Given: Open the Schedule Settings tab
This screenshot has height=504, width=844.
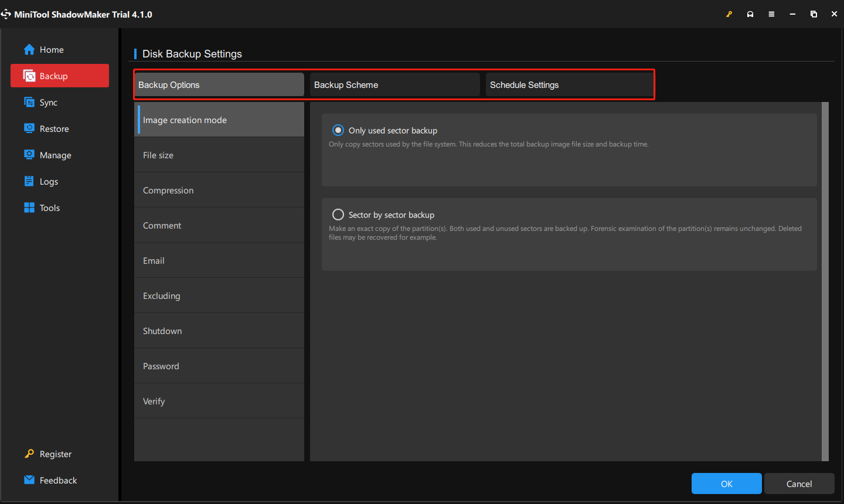Looking at the screenshot, I should coord(569,85).
